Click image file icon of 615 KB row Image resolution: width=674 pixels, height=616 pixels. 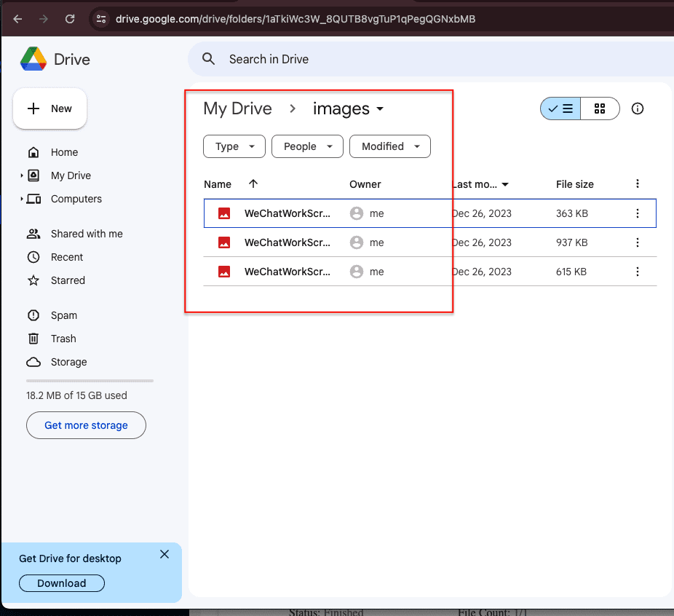[x=224, y=272]
